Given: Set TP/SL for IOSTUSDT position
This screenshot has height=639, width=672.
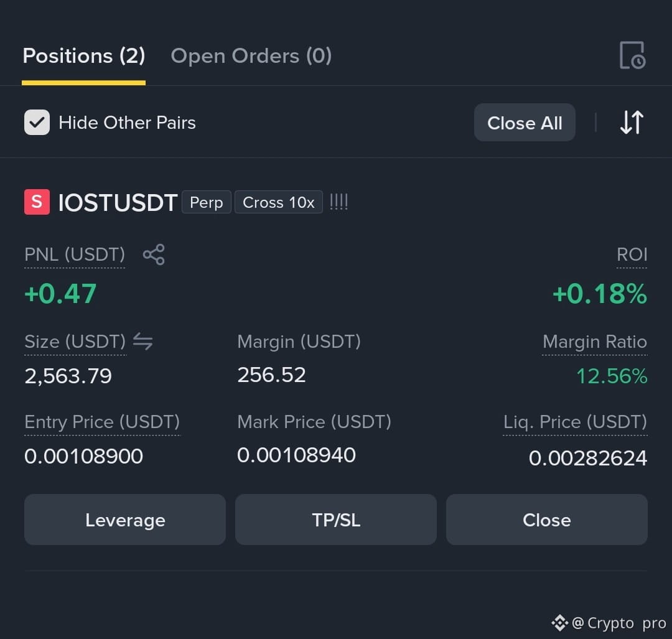Looking at the screenshot, I should point(336,520).
